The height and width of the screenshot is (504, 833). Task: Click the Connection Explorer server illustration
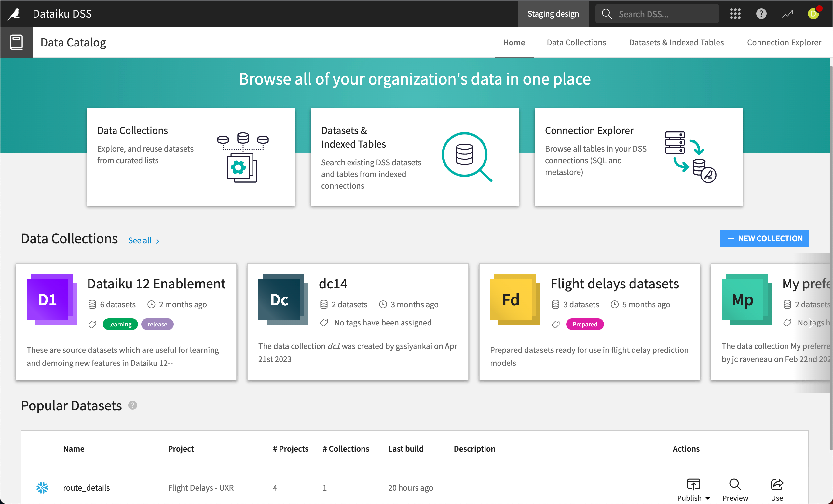click(x=690, y=157)
